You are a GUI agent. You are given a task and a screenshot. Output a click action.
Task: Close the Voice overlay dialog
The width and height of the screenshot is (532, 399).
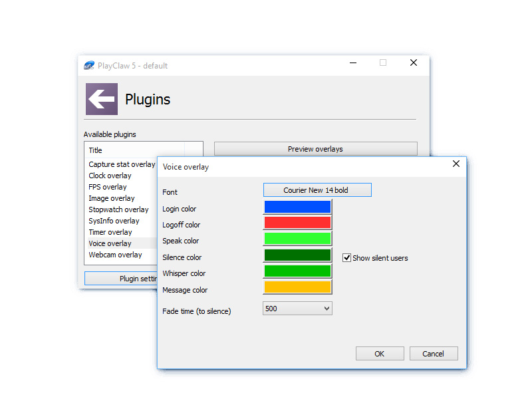coord(456,164)
